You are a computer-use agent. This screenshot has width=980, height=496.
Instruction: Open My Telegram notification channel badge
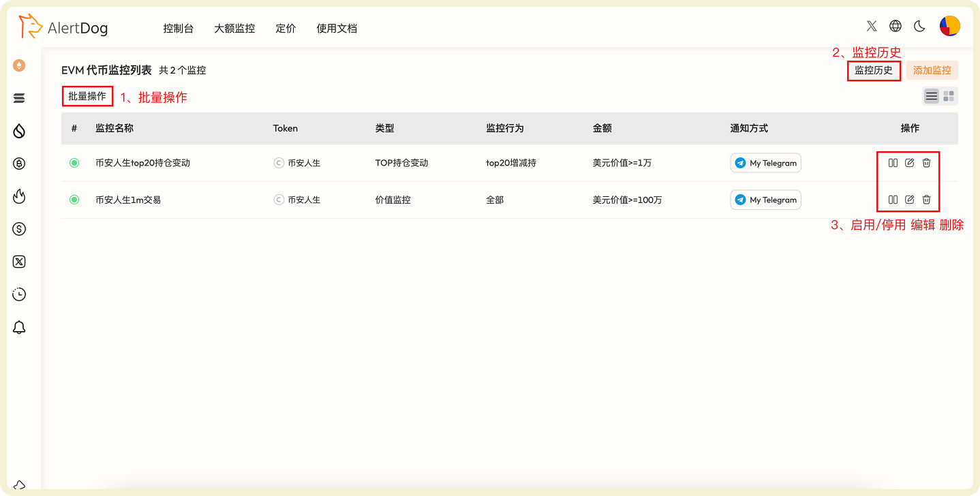[765, 162]
